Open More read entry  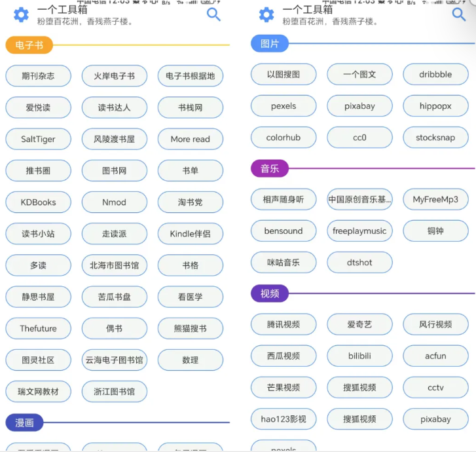(x=191, y=139)
